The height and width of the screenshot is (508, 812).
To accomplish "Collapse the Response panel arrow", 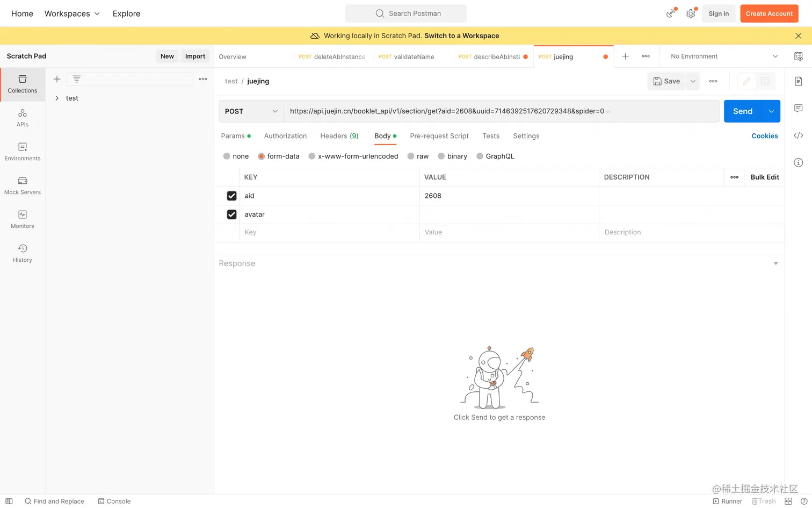I will pos(775,264).
